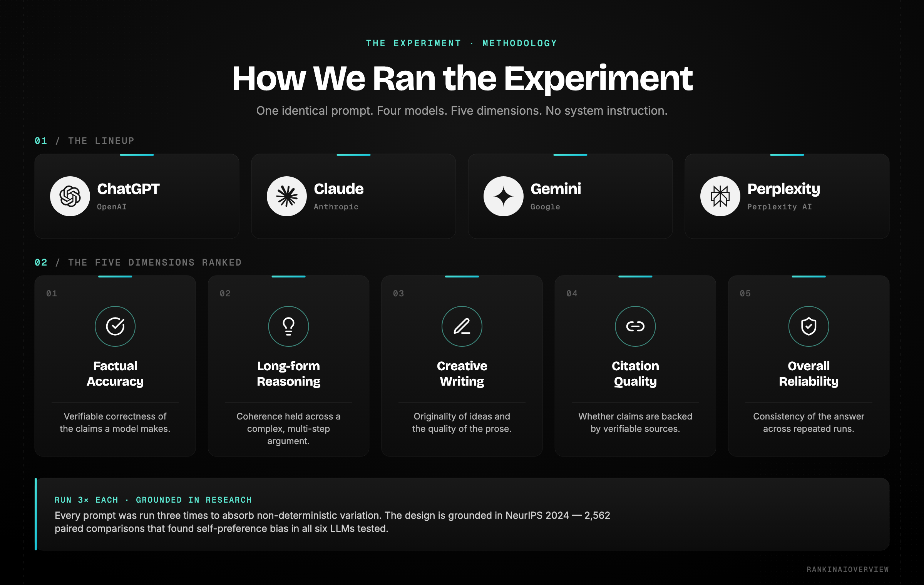Click the 'Claude' card title

(x=339, y=189)
